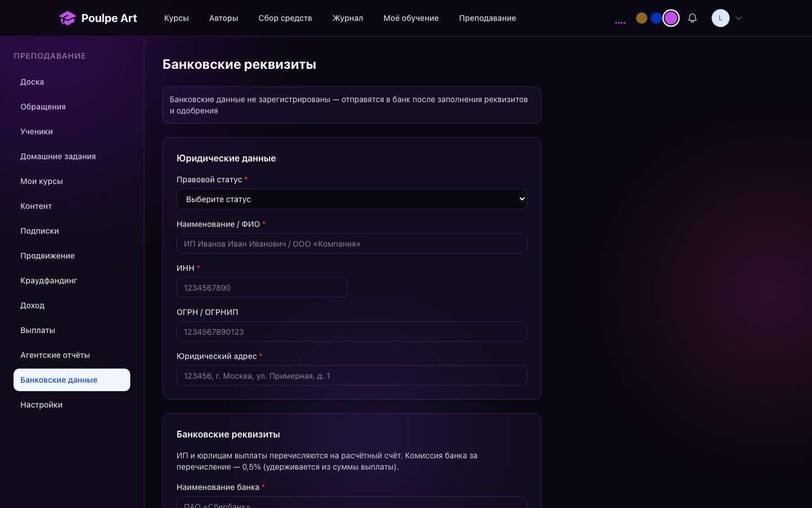Click the purple dotted indicator in header
The height and width of the screenshot is (508, 812).
620,23
